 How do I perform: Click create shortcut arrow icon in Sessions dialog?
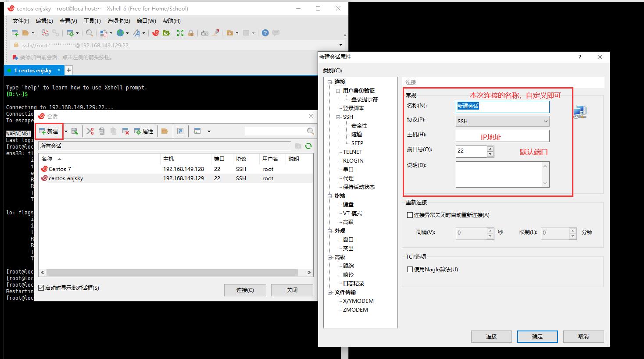point(180,131)
